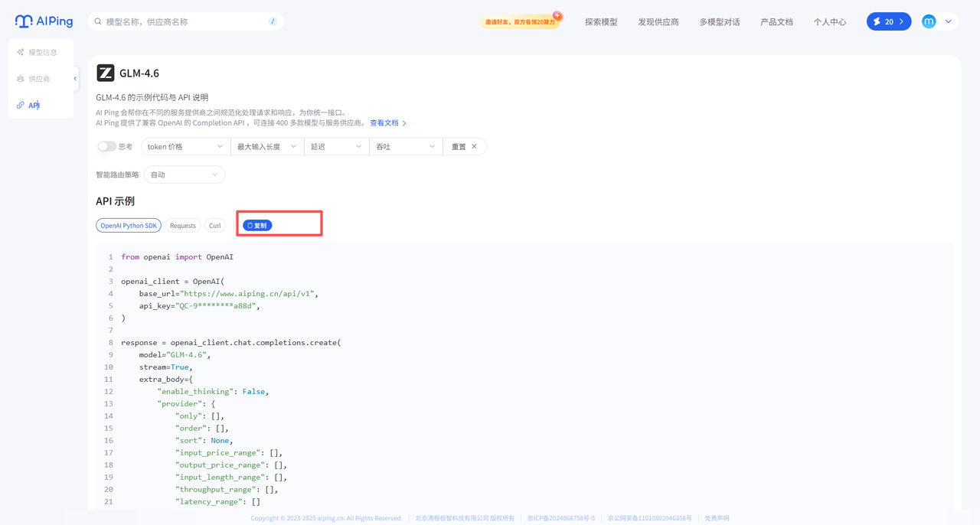Click the invite friends 邀请好友 banner
Viewport: 980px width, 525px height.
pyautogui.click(x=521, y=21)
